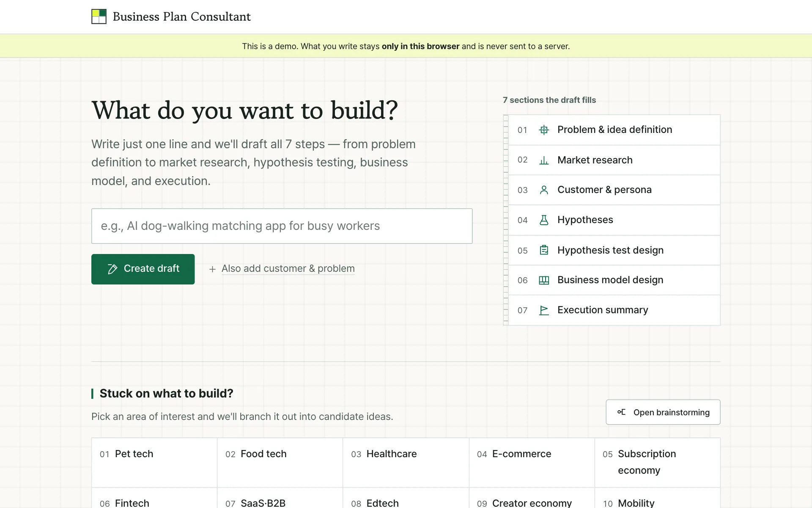This screenshot has width=812, height=508.
Task: Click the person icon beside Customer & persona
Action: 544,190
